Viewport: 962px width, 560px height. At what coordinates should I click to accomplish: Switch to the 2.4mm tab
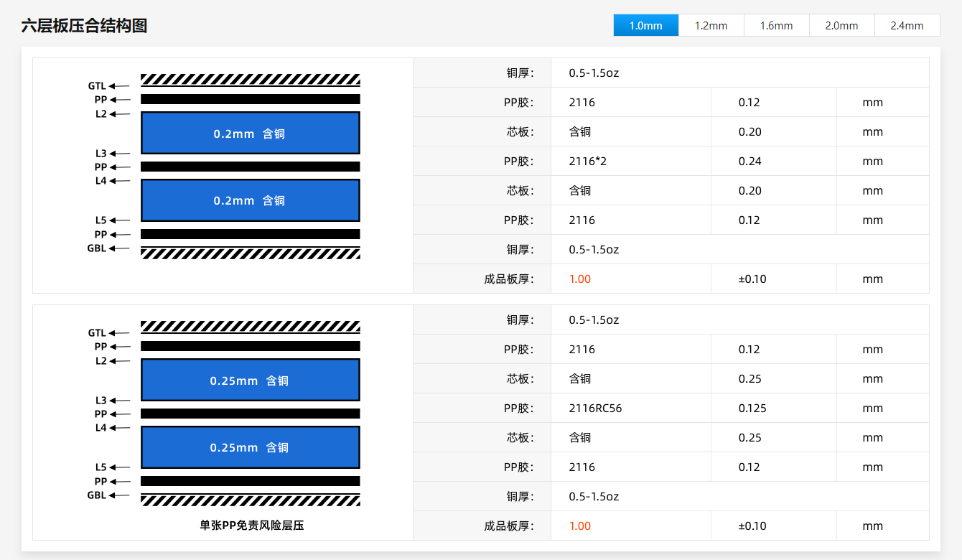coord(907,25)
